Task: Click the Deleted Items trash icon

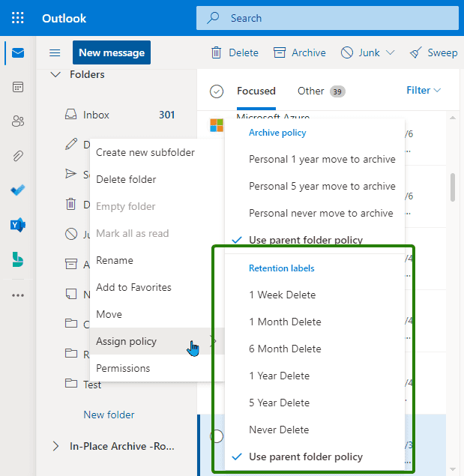Action: tap(70, 204)
